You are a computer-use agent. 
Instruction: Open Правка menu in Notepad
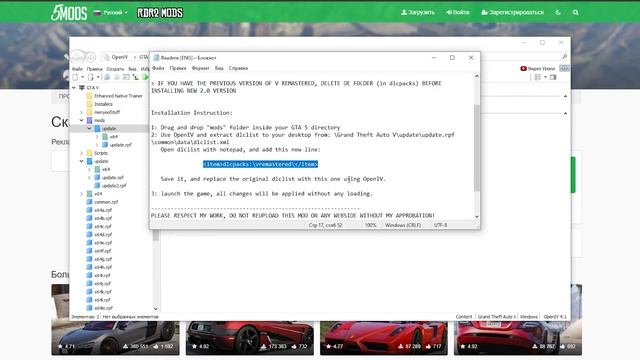[178, 68]
